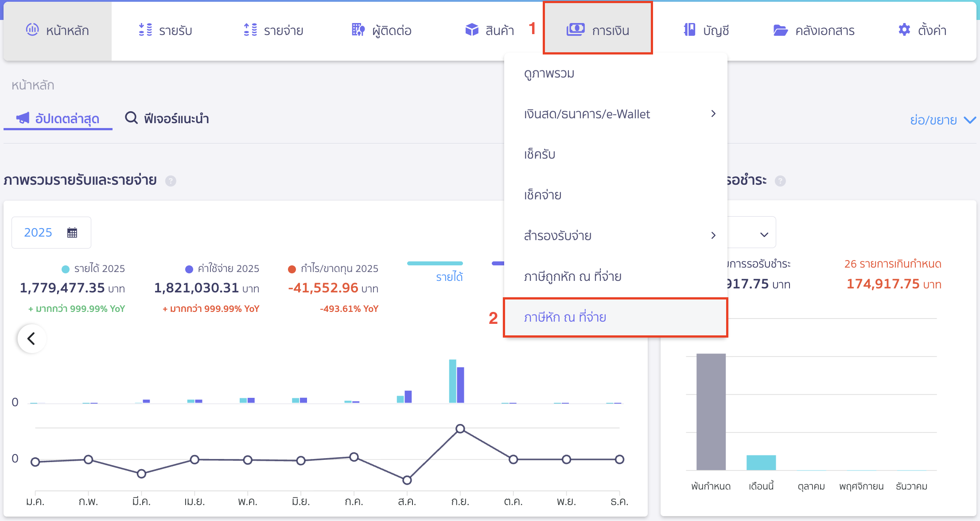Open the รายรับ income menu icon
980x521 pixels.
click(x=145, y=30)
